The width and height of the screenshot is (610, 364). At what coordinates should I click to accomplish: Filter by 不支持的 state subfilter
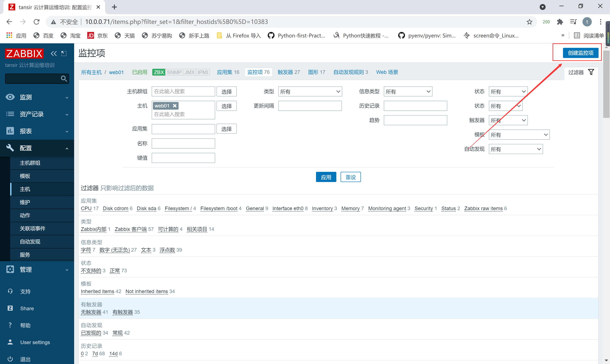click(x=91, y=270)
